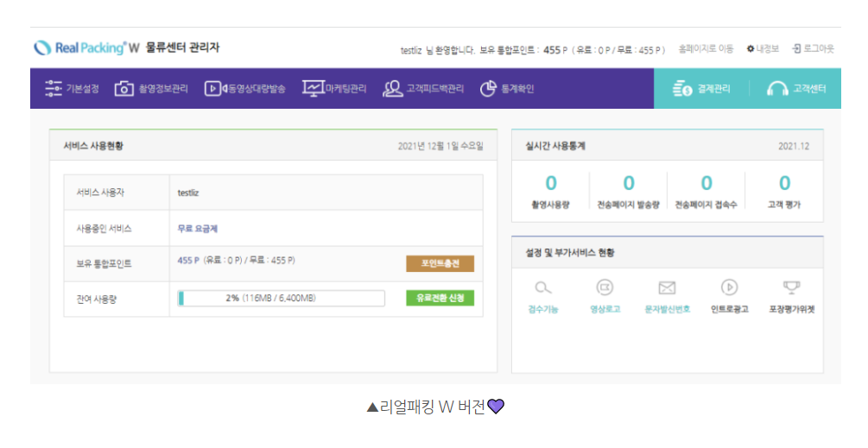868x448 pixels.
Task: Click the 물류센터 관리자 header title
Action: 183,47
